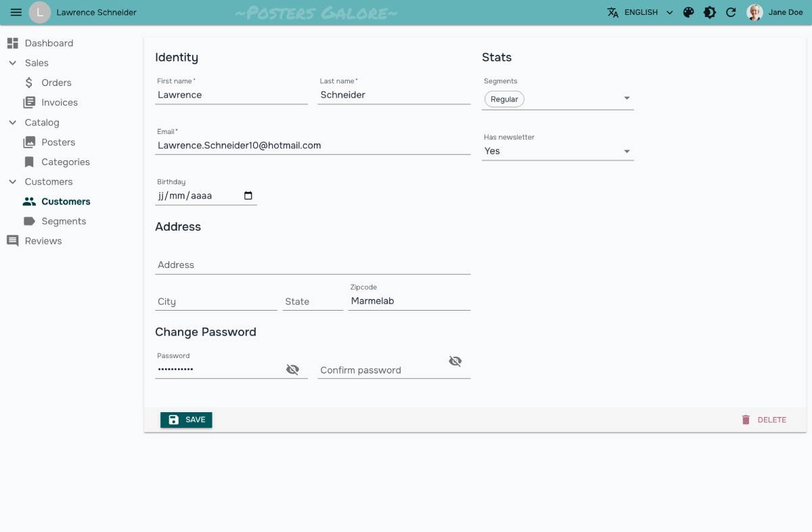This screenshot has height=532, width=812.
Task: Collapse the Catalog section
Action: [12, 123]
